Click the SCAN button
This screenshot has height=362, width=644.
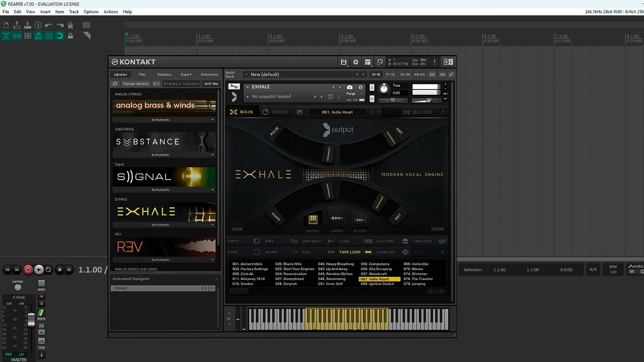[x=237, y=229]
